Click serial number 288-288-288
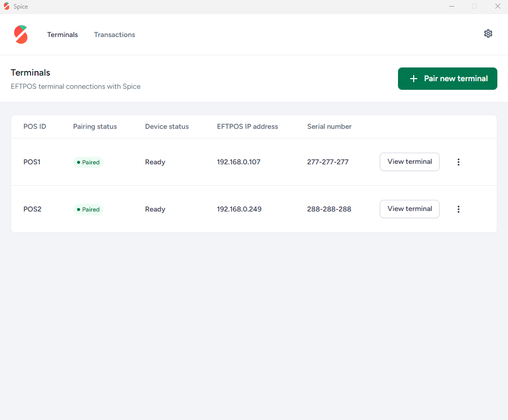 (x=329, y=209)
